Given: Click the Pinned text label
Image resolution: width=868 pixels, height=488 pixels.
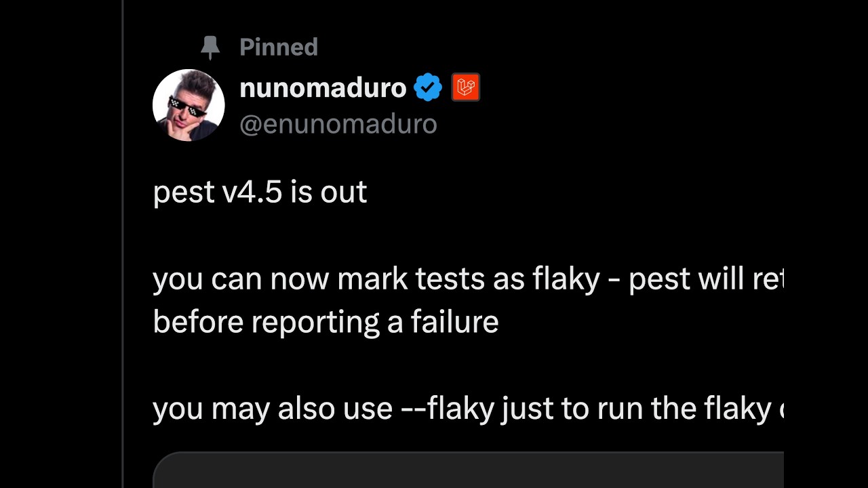Looking at the screenshot, I should click(x=278, y=46).
